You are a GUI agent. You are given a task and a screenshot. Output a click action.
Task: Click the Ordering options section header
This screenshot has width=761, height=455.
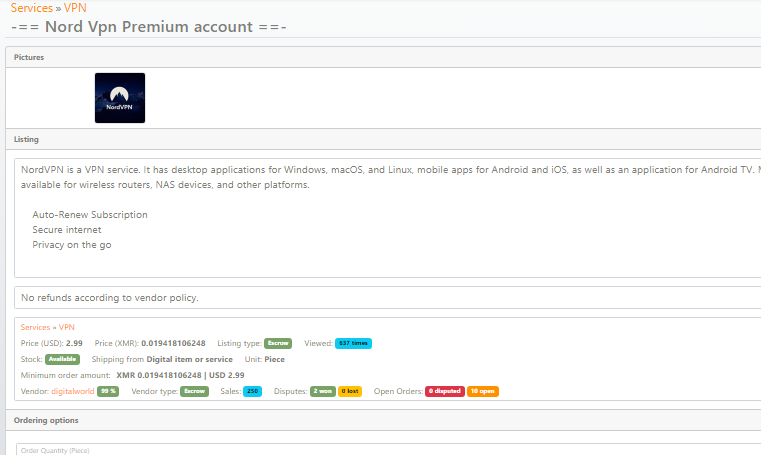[45, 420]
